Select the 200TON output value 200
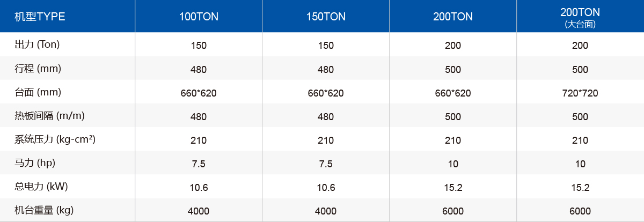Image resolution: width=644 pixels, height=222 pixels. tap(453, 46)
